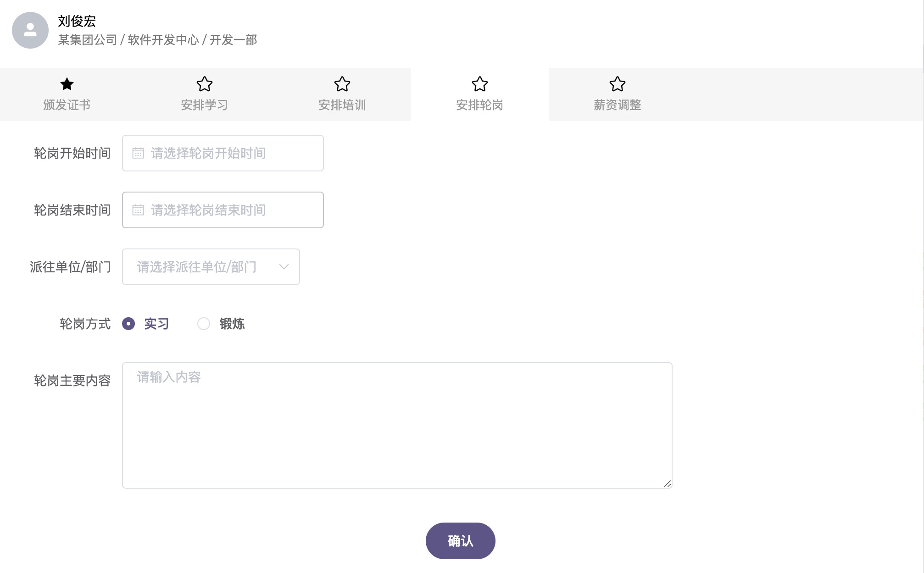Click the 轮岗主要内容 text area
The width and height of the screenshot is (924, 573).
(397, 425)
